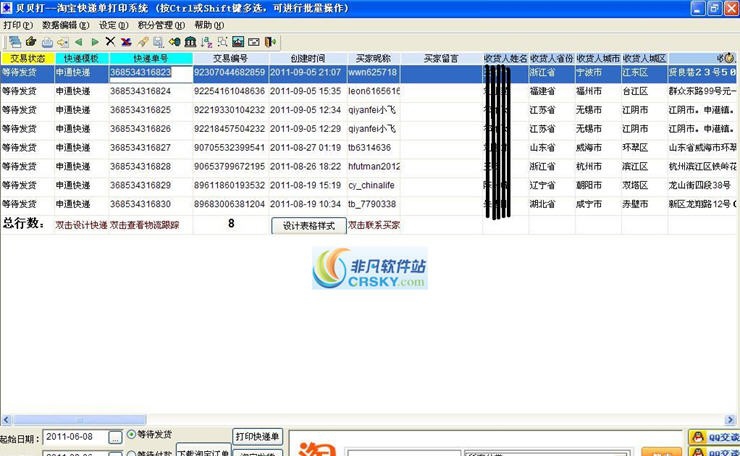Click the stacked windows toolbar icon
This screenshot has width=740, height=456.
15,42
